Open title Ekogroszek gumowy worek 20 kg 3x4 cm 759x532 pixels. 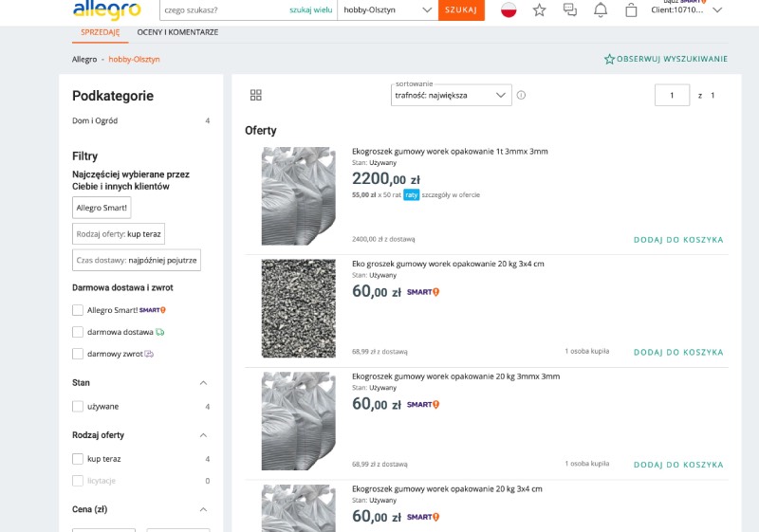click(x=447, y=489)
